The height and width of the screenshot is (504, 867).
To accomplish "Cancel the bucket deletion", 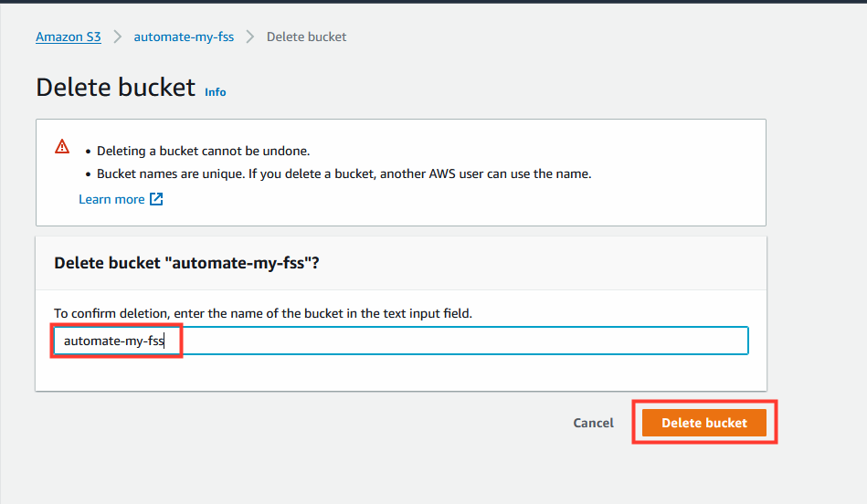I will pyautogui.click(x=593, y=423).
